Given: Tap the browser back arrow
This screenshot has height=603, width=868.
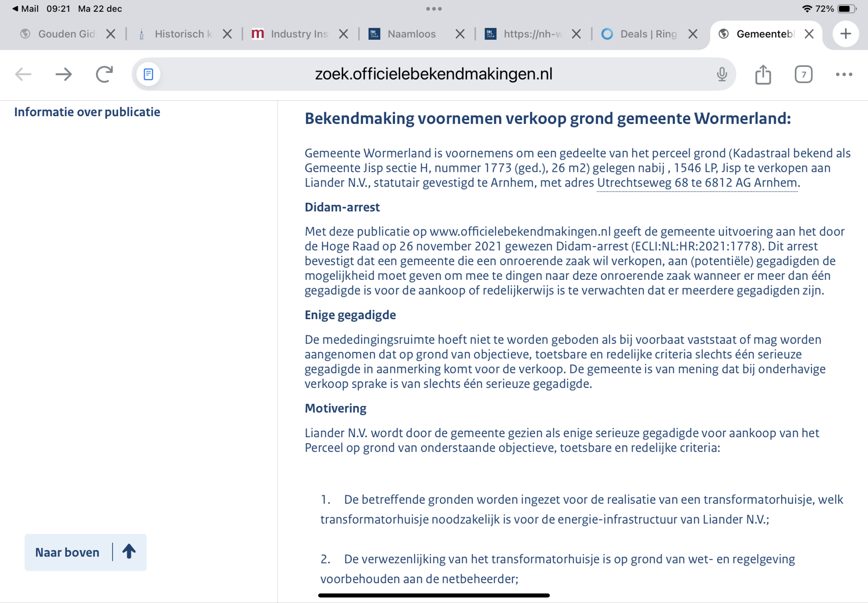Looking at the screenshot, I should coord(23,74).
